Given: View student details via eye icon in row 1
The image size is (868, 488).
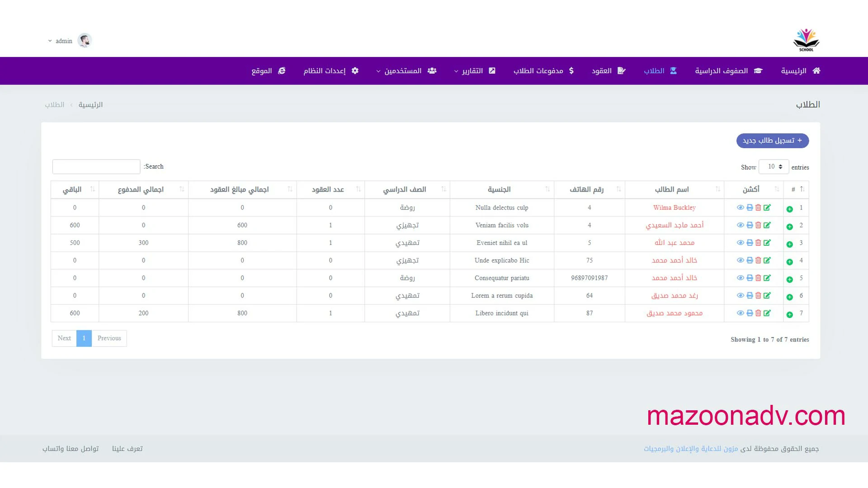Looking at the screenshot, I should (x=740, y=207).
